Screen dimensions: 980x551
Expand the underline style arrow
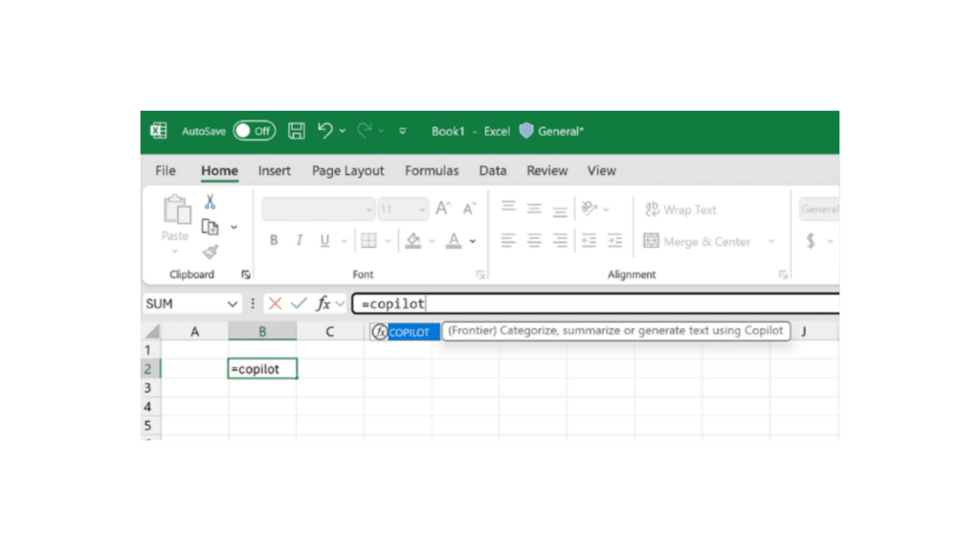(x=344, y=241)
